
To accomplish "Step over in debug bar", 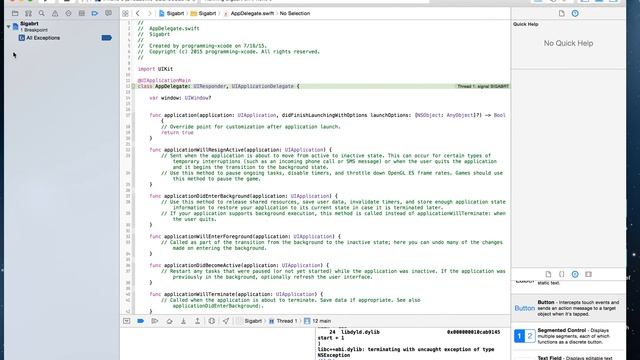I will (x=169, y=321).
